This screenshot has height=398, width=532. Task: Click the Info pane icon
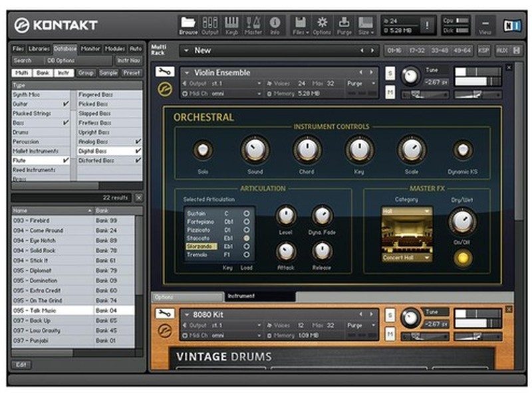click(x=275, y=25)
